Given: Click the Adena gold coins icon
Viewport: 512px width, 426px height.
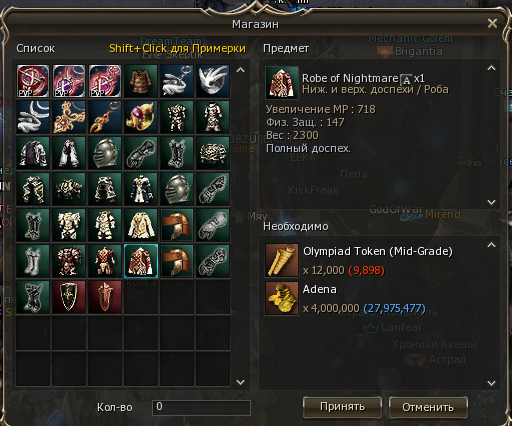Looking at the screenshot, I should 282,298.
